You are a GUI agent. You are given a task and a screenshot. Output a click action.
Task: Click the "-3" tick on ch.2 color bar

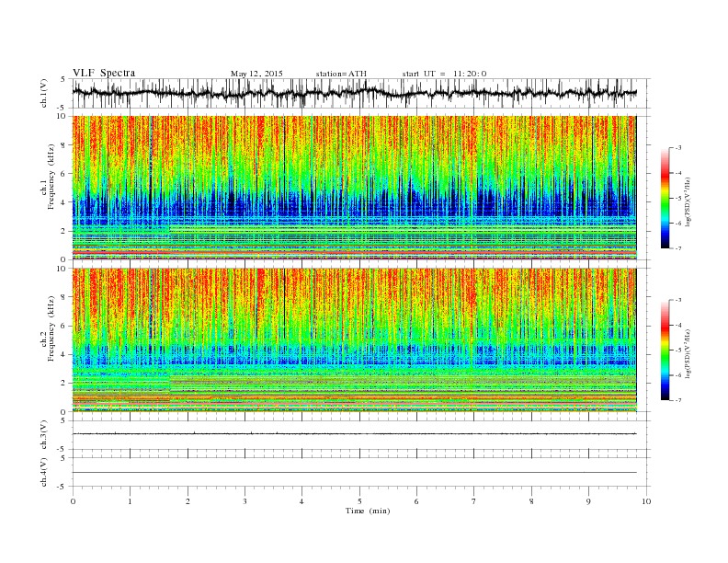click(678, 300)
